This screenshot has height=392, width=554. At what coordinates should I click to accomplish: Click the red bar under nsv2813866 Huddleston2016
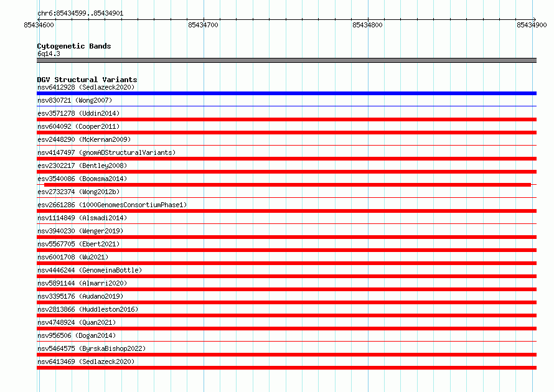tap(286, 315)
